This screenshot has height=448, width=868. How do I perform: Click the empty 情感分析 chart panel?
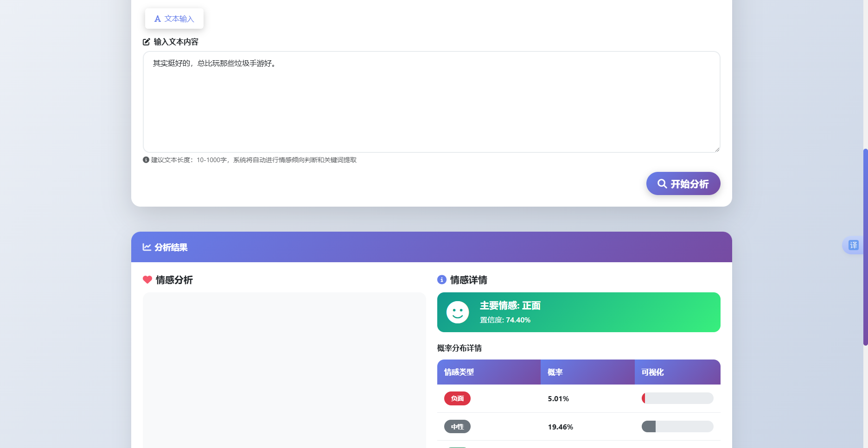pos(284,370)
